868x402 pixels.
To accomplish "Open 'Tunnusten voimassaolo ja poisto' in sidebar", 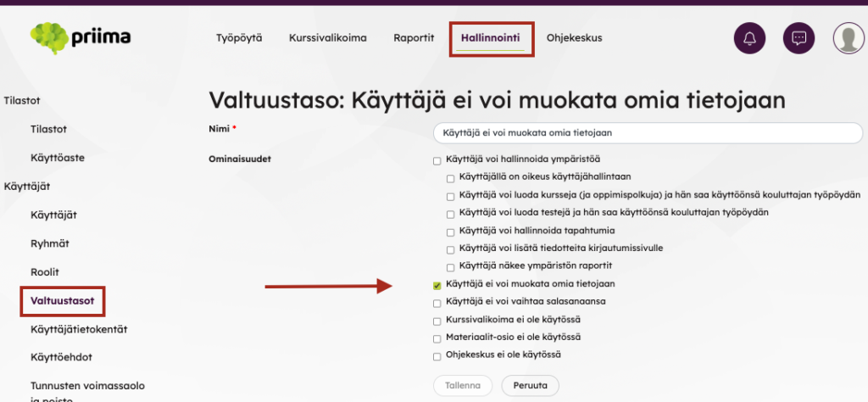I will pyautogui.click(x=87, y=392).
